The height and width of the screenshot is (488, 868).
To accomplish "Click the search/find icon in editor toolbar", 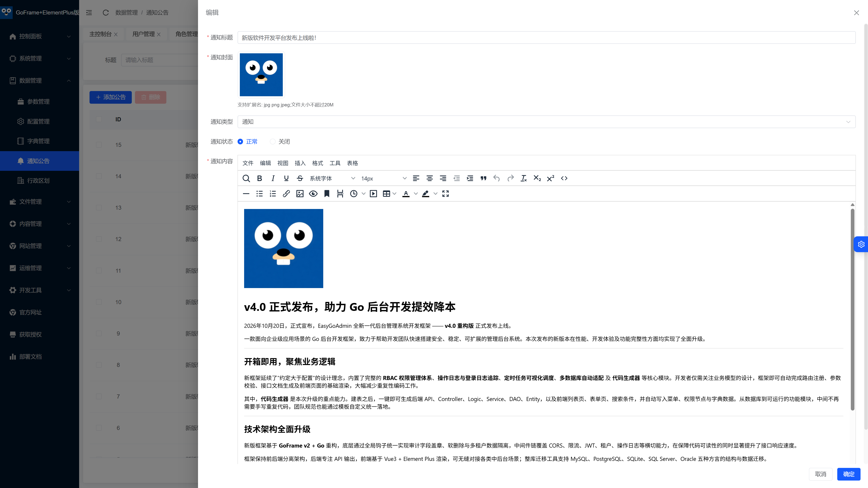I will [x=246, y=178].
